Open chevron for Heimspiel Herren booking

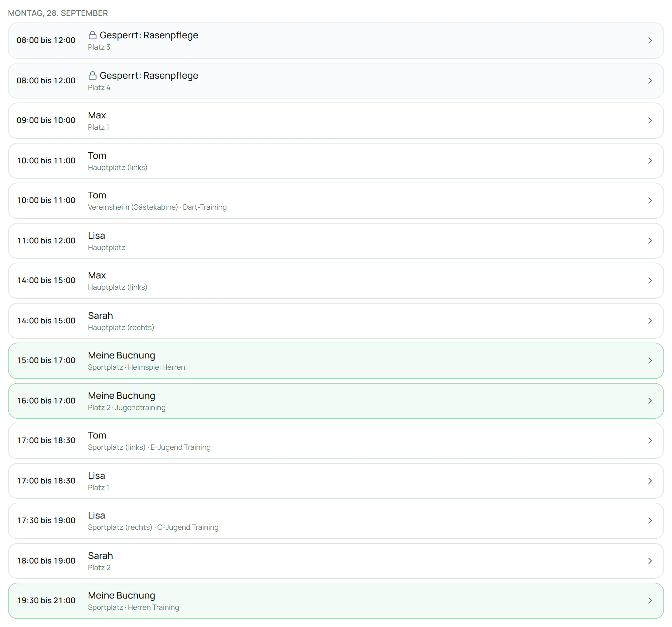point(650,361)
